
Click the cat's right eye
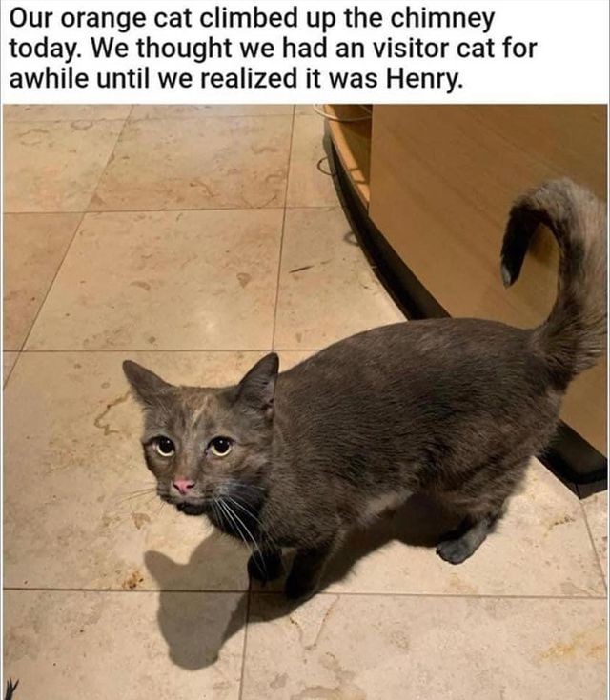tap(221, 446)
